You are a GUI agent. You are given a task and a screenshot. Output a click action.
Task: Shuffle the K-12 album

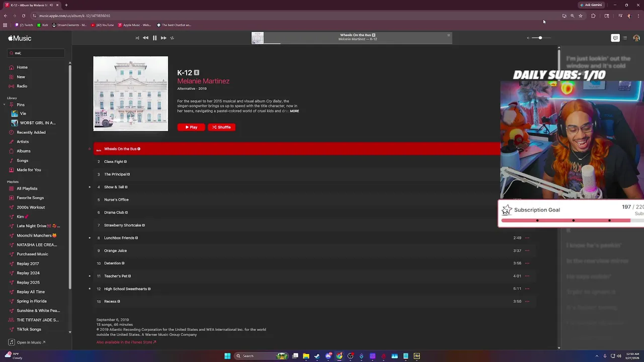(221, 127)
